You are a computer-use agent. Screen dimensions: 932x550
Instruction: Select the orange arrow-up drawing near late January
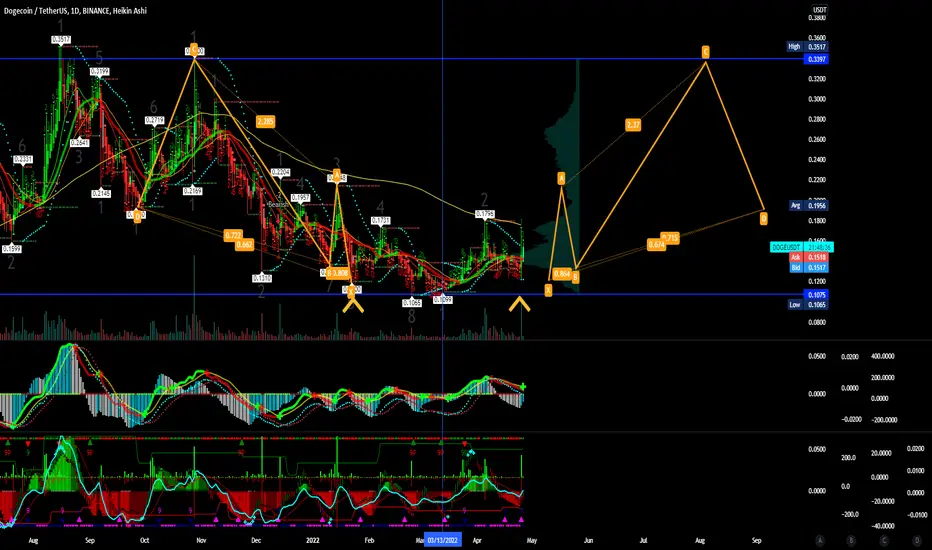pos(353,306)
